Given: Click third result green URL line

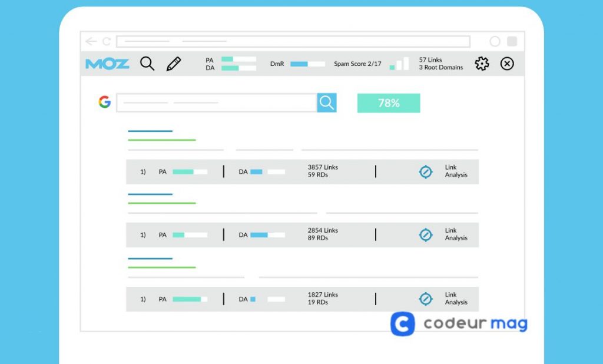Looking at the screenshot, I should point(162,267).
